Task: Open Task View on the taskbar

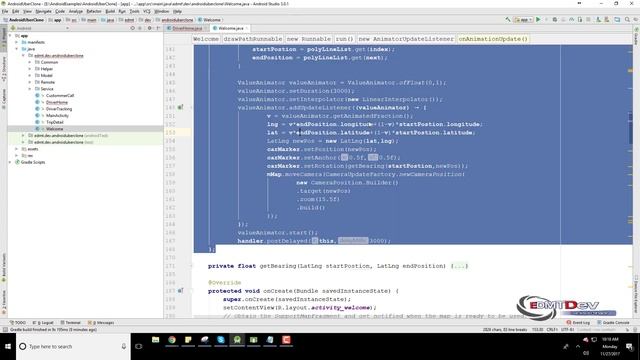Action: point(139,346)
